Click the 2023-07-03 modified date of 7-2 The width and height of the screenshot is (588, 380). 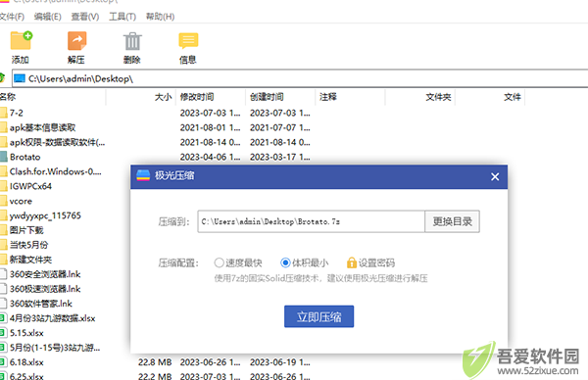click(x=210, y=113)
